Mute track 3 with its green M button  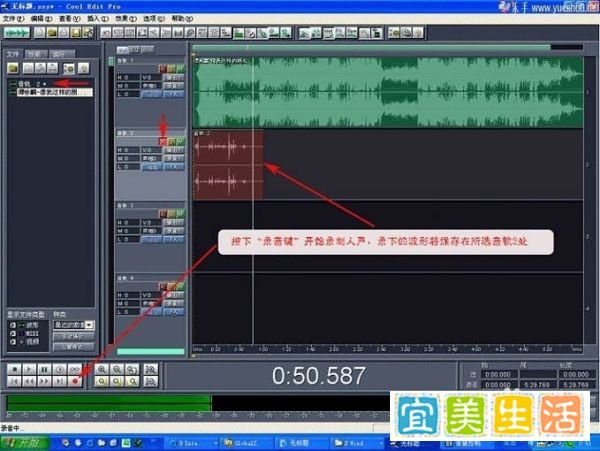[x=180, y=214]
